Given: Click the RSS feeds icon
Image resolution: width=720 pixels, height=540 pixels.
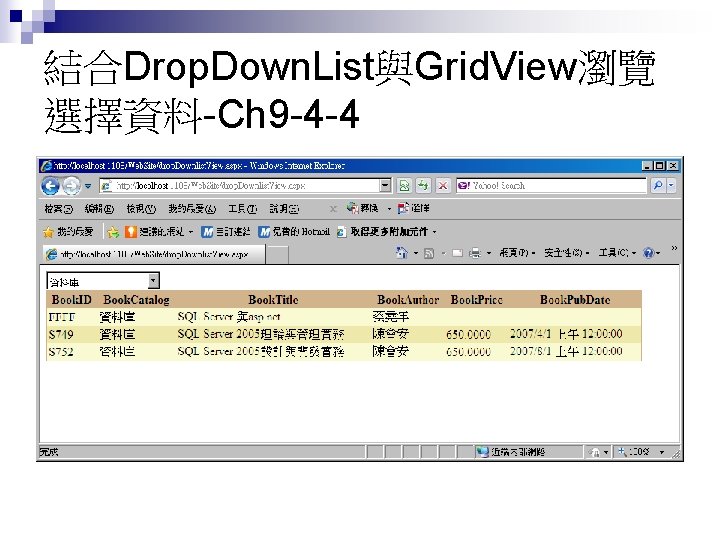Looking at the screenshot, I should (428, 253).
